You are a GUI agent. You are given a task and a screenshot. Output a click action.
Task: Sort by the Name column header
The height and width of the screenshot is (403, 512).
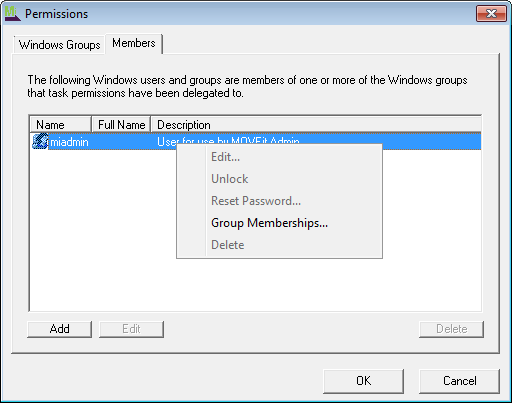pos(60,125)
